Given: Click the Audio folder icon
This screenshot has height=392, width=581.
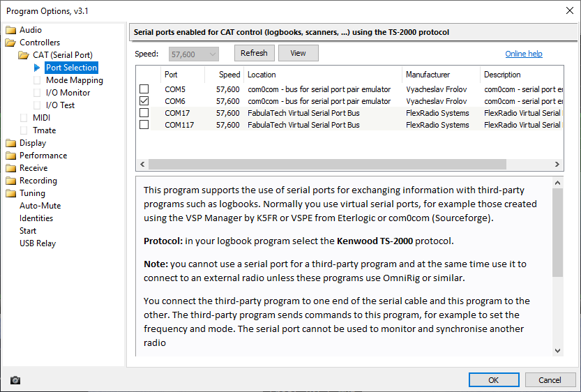Looking at the screenshot, I should pos(10,30).
